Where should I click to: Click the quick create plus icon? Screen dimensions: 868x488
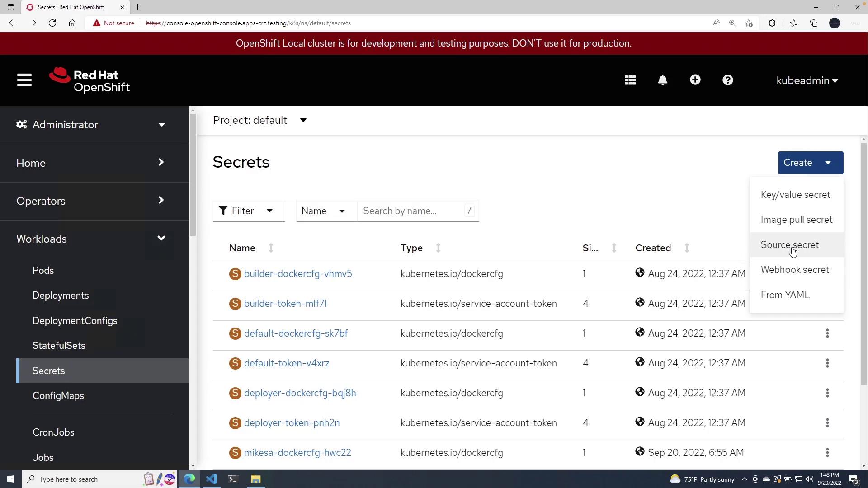pos(695,80)
